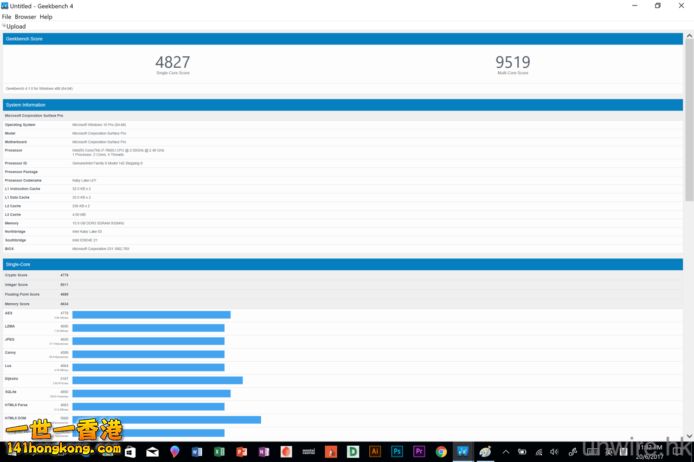Click the Single-Core section header
694x462 pixels.
click(343, 264)
